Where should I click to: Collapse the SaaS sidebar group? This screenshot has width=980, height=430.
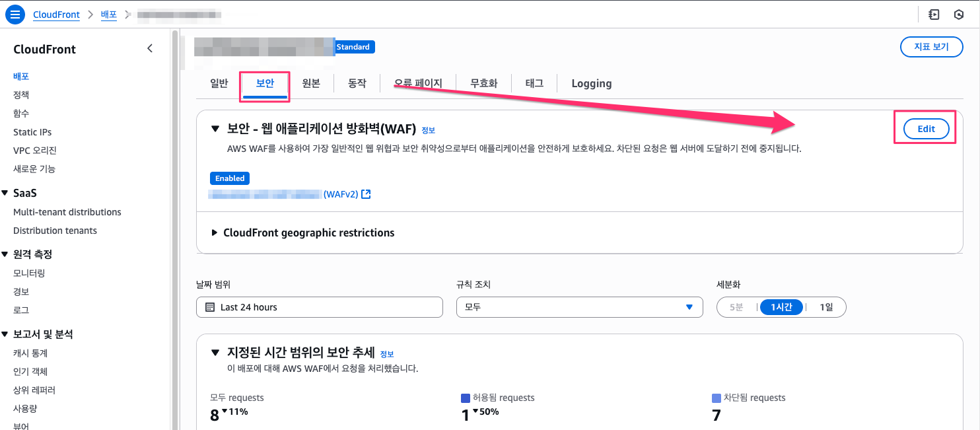[5, 193]
